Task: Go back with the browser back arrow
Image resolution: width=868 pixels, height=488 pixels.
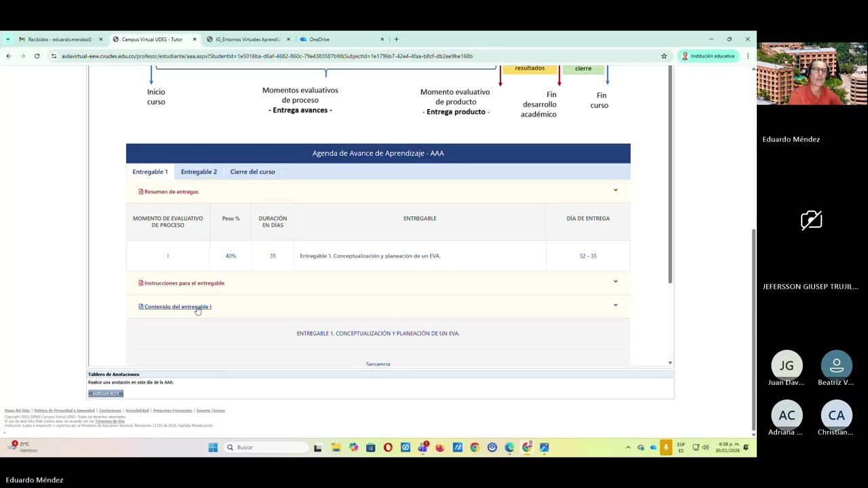Action: pyautogui.click(x=9, y=56)
